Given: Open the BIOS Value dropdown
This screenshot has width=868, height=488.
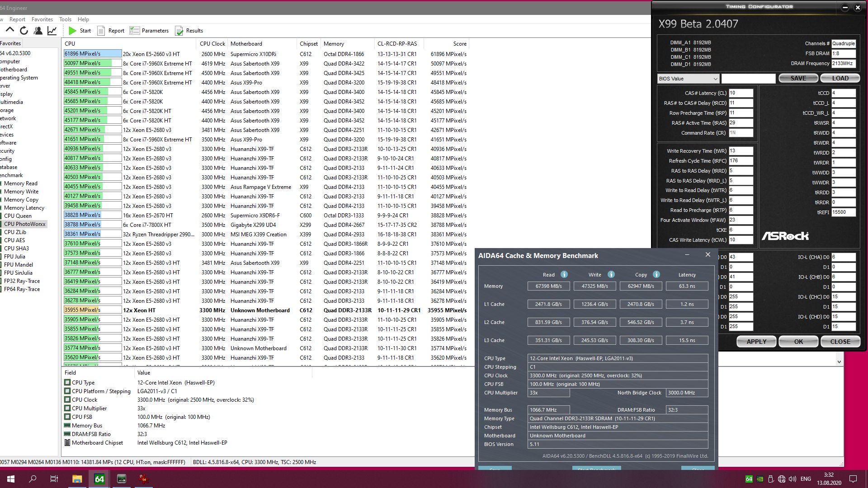Looking at the screenshot, I should tap(688, 79).
